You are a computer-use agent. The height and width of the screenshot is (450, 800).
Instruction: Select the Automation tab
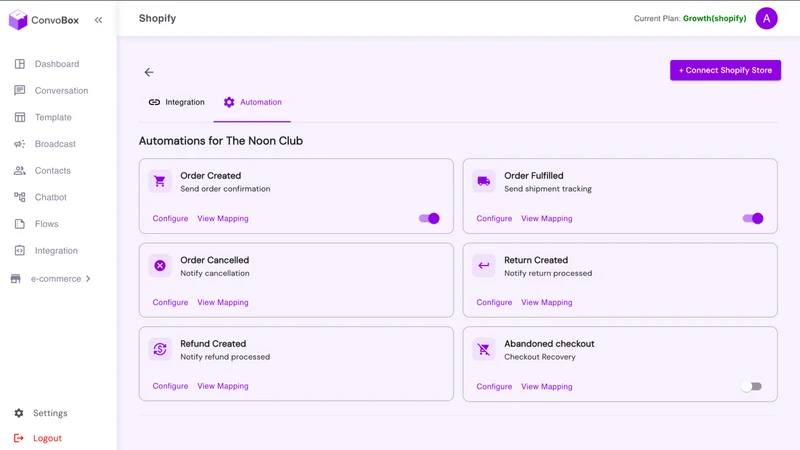(252, 102)
